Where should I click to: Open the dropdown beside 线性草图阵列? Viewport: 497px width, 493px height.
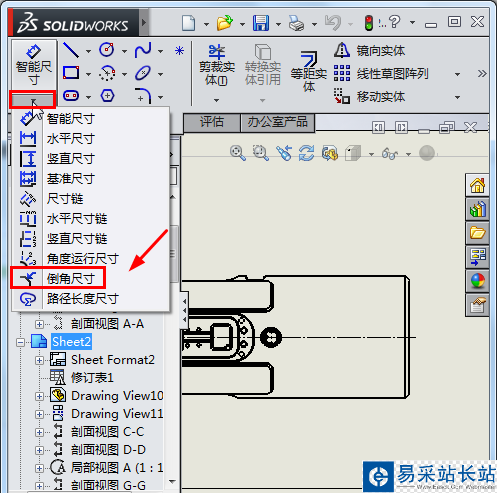pyautogui.click(x=457, y=74)
